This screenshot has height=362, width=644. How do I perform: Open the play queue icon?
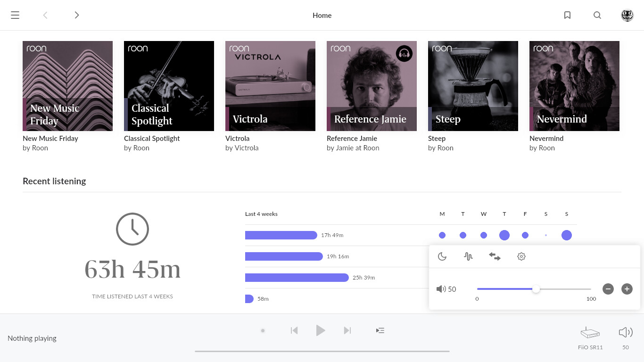(x=380, y=330)
